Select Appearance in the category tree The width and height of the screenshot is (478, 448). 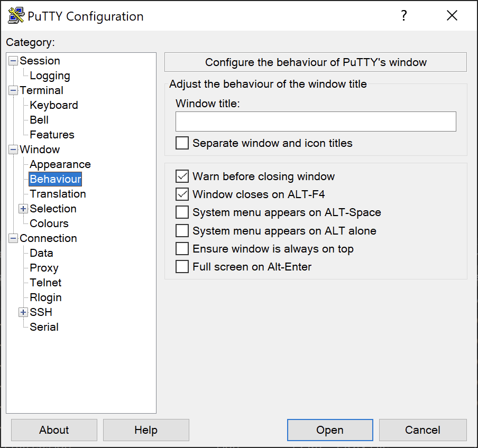point(60,164)
